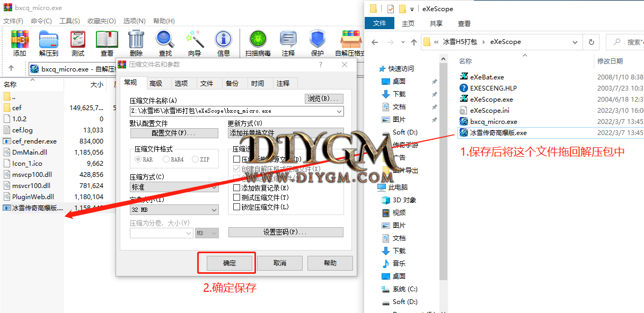Select PluginWeb.dll in WinRAR list
Image resolution: width=644 pixels, height=313 pixels.
point(33,196)
